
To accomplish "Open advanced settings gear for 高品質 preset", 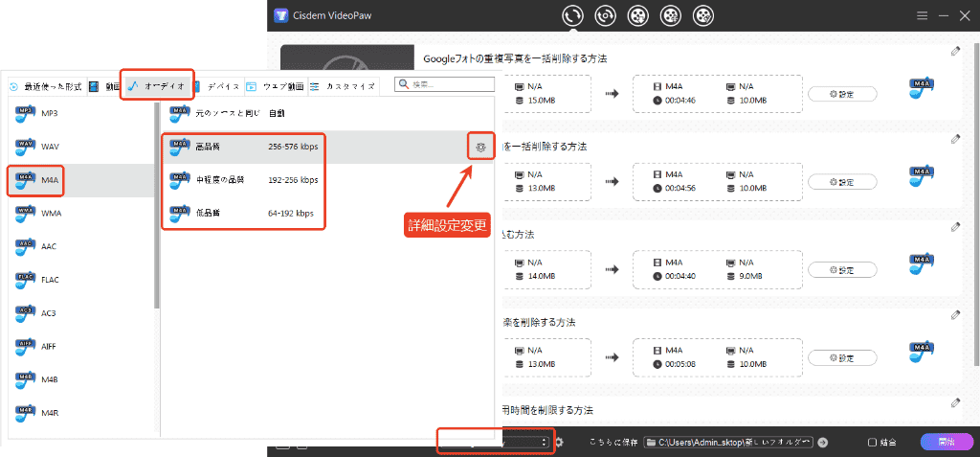I will point(480,148).
